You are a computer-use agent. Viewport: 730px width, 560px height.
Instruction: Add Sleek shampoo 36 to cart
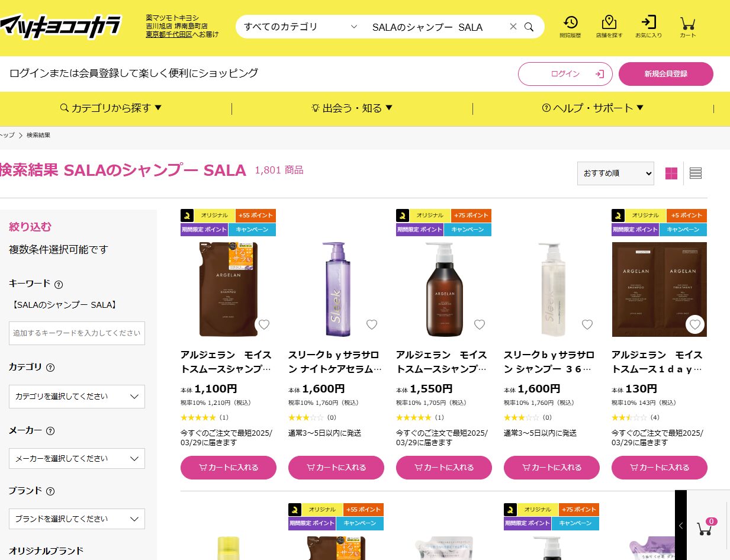coord(552,468)
